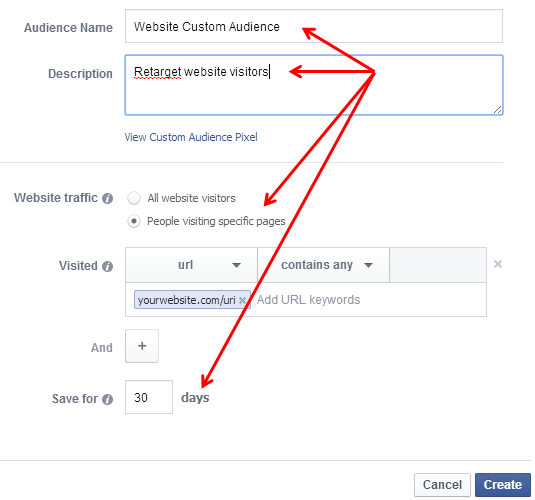
Task: Click the Save for days number box
Action: point(149,397)
